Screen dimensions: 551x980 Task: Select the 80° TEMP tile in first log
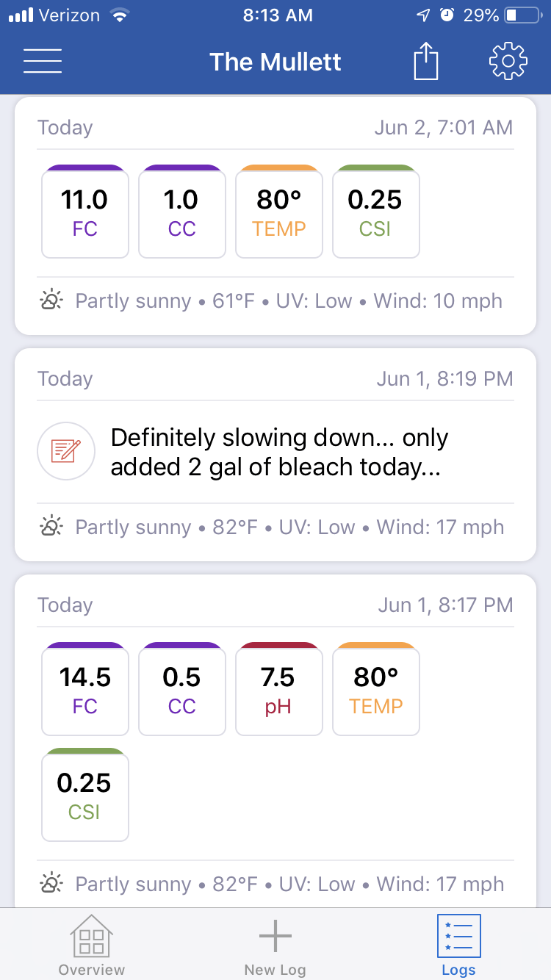click(279, 212)
